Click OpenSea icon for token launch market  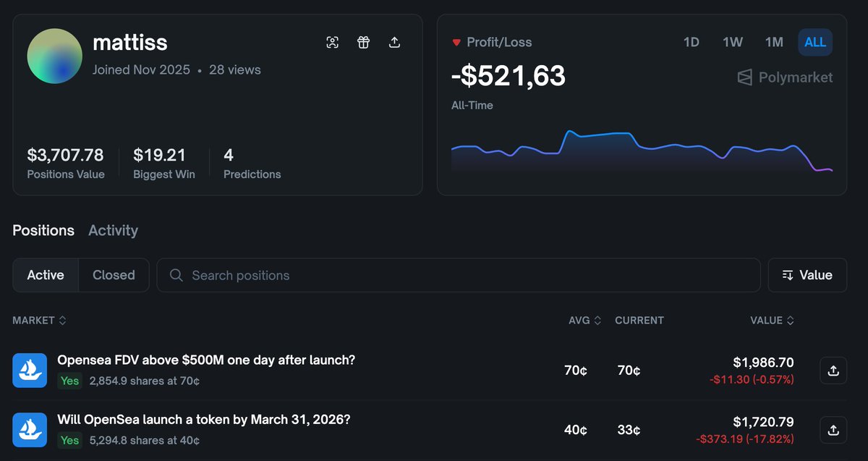30,429
